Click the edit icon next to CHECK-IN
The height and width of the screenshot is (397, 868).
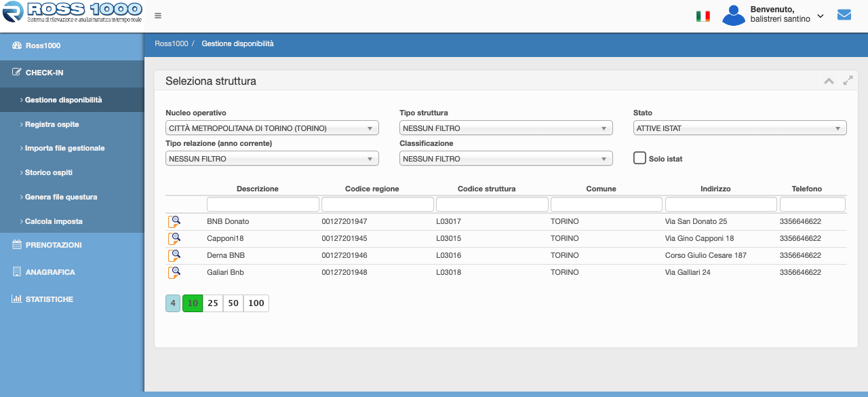click(x=17, y=72)
